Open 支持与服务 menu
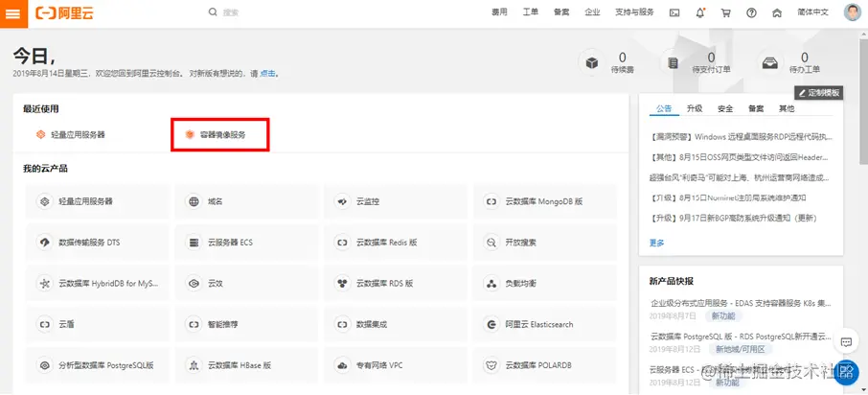The image size is (868, 395). pos(634,12)
